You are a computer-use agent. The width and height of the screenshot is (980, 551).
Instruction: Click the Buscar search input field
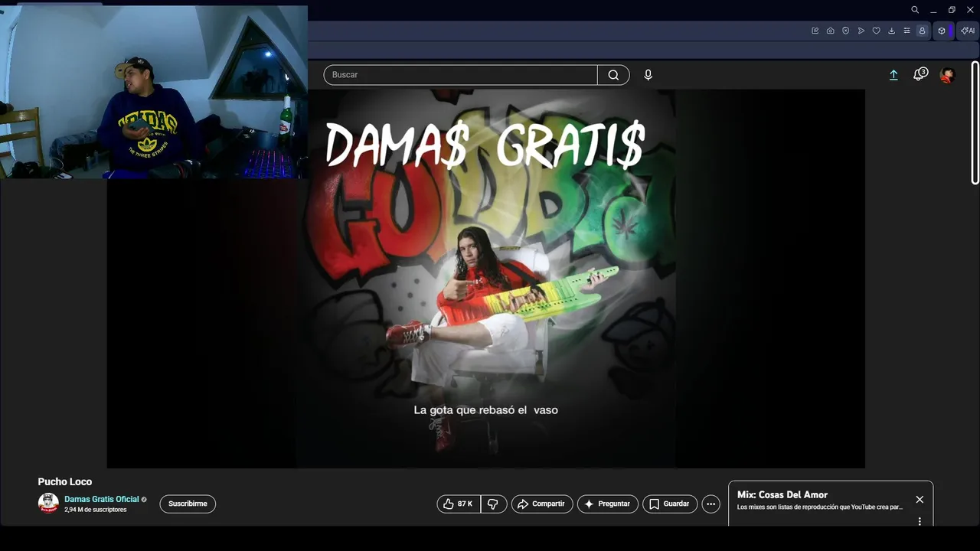460,75
